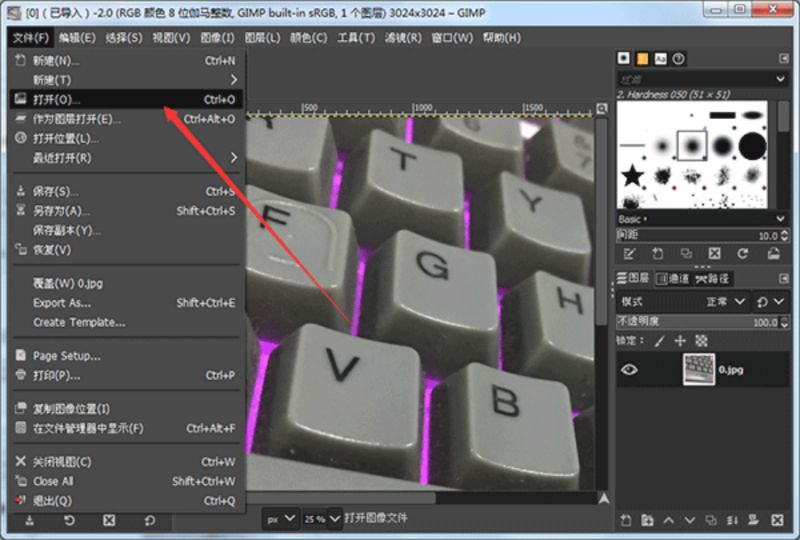Open the 编辑(E) menu
800x540 pixels.
[77, 38]
